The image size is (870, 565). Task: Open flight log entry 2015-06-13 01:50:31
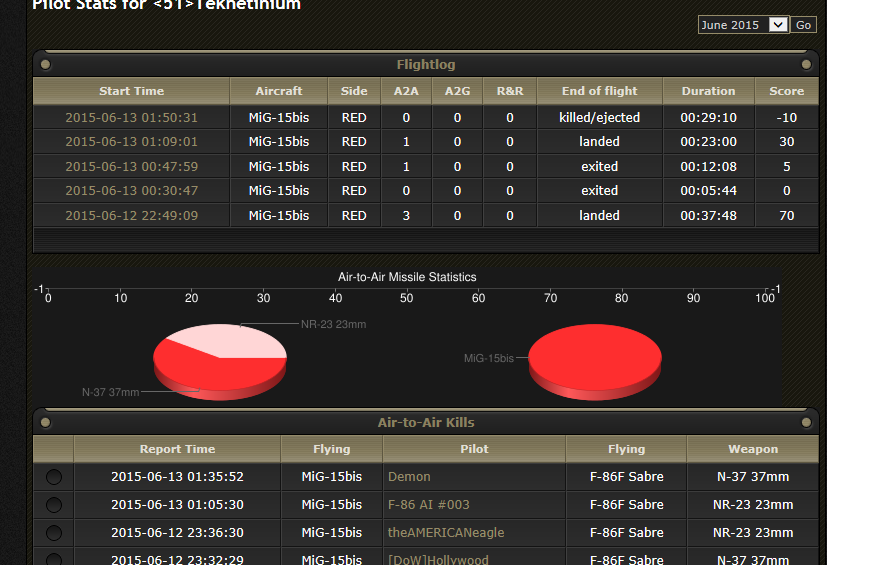(131, 118)
